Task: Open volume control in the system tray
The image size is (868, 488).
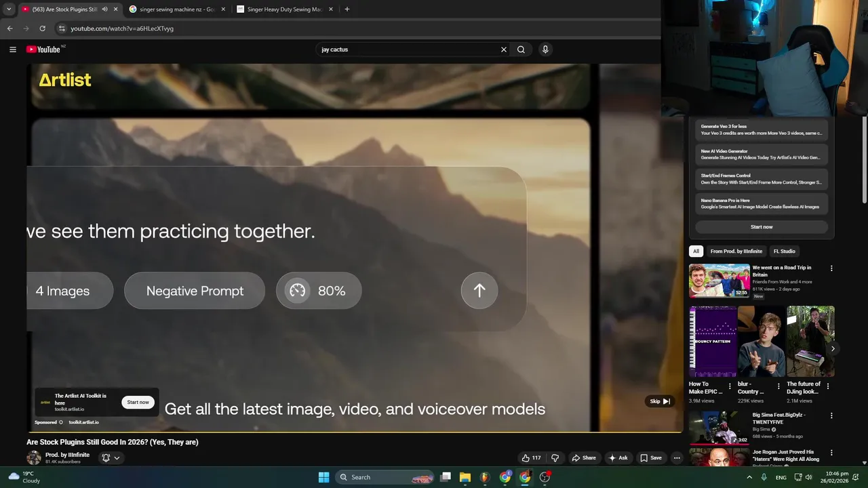Action: 808,477
